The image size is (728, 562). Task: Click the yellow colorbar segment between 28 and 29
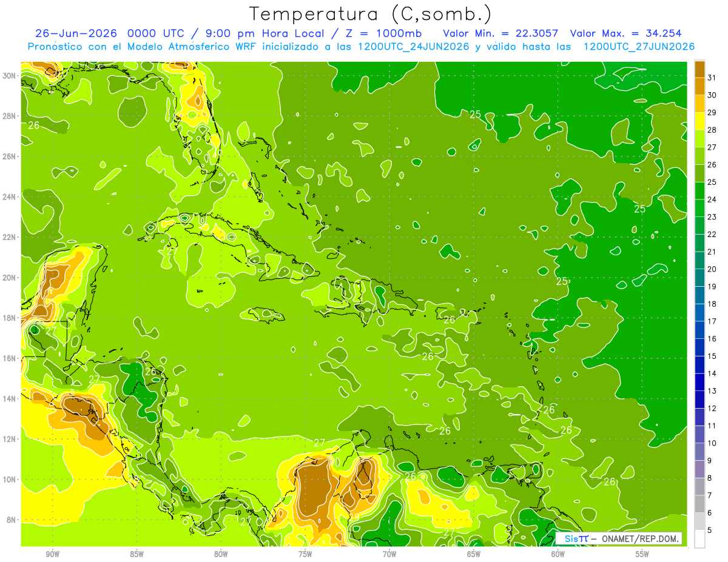tap(699, 121)
